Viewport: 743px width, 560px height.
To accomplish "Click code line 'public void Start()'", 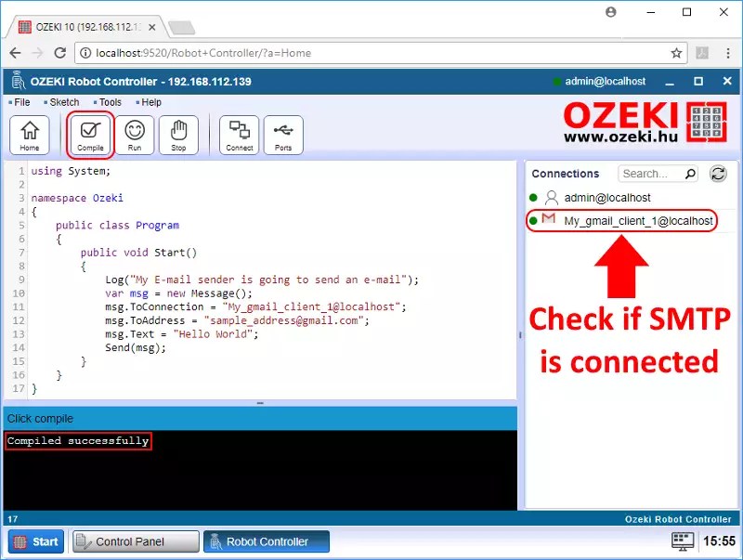I will (138, 253).
